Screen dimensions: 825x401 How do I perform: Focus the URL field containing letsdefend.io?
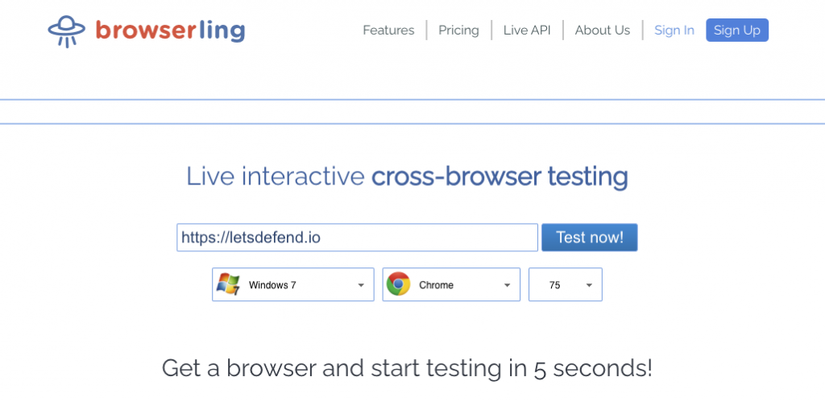[x=357, y=237]
